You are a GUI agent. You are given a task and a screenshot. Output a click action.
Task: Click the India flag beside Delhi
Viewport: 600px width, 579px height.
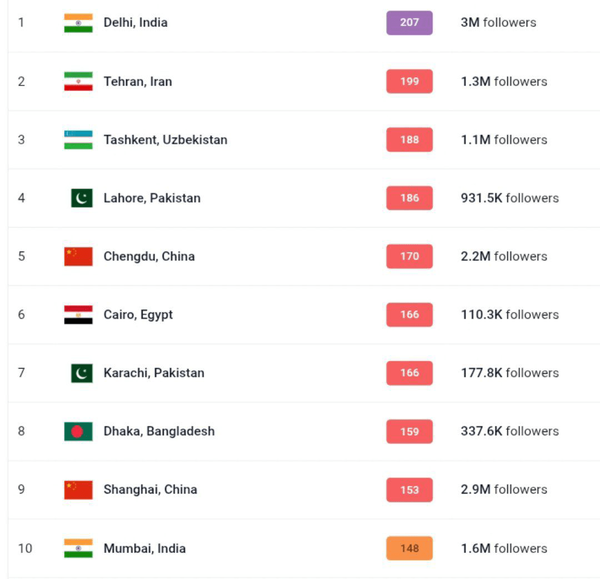[x=78, y=23]
